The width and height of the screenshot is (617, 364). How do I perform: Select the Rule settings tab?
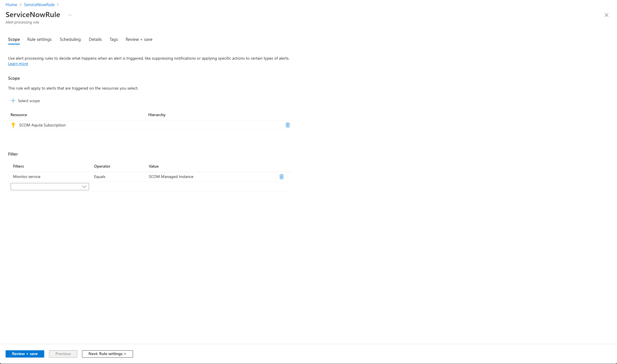[39, 39]
